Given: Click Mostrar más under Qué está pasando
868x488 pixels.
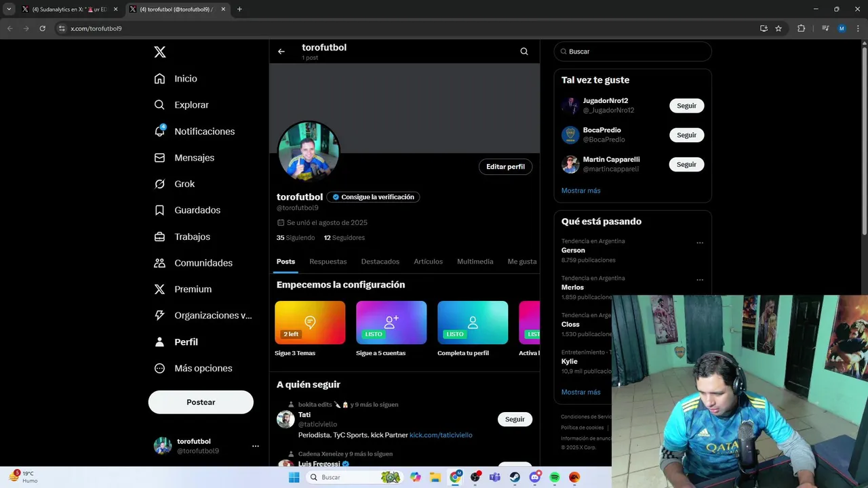Looking at the screenshot, I should point(580,392).
